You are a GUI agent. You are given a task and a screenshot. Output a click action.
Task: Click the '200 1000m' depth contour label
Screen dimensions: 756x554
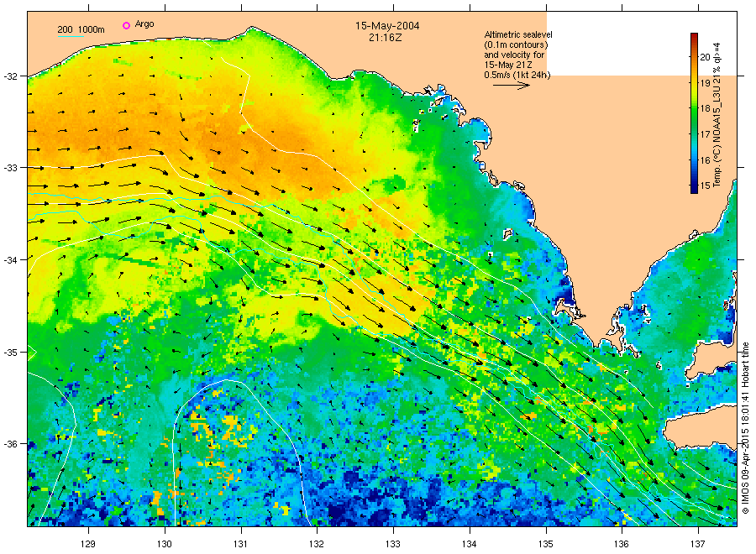pyautogui.click(x=81, y=30)
